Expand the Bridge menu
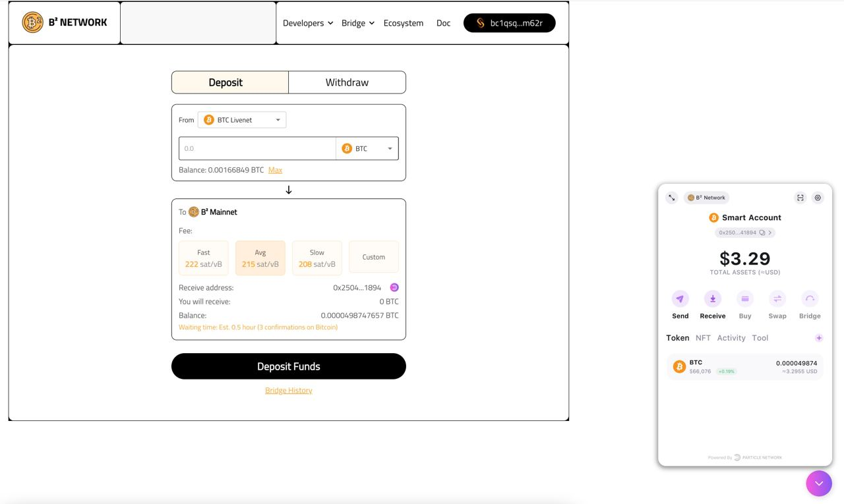The height and width of the screenshot is (504, 844). pyautogui.click(x=358, y=23)
